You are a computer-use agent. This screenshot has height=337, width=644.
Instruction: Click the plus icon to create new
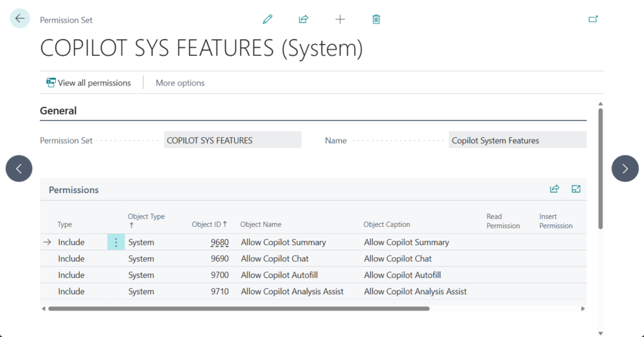pos(340,19)
